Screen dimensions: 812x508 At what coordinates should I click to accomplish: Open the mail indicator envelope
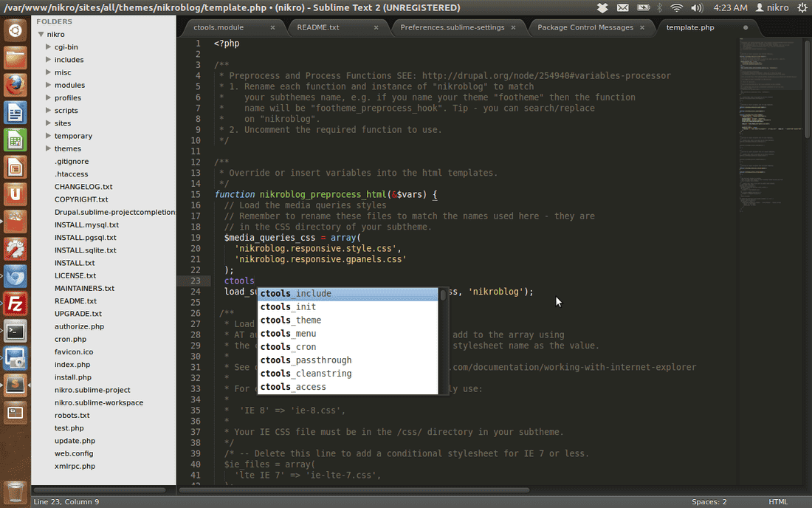(x=622, y=8)
